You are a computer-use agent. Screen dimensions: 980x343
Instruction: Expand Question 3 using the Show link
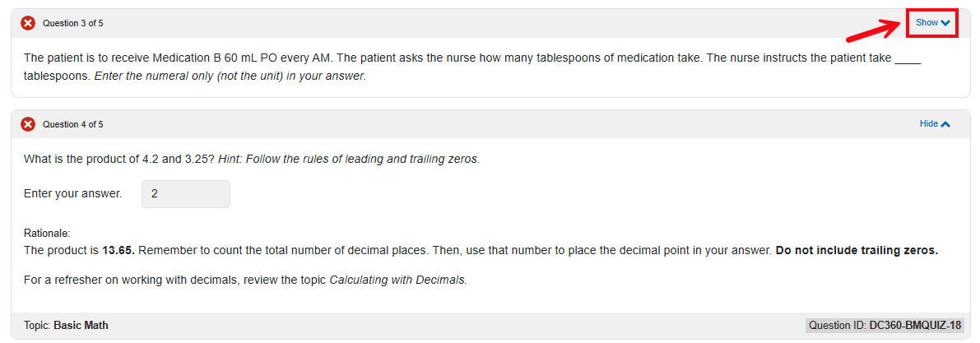(x=927, y=23)
